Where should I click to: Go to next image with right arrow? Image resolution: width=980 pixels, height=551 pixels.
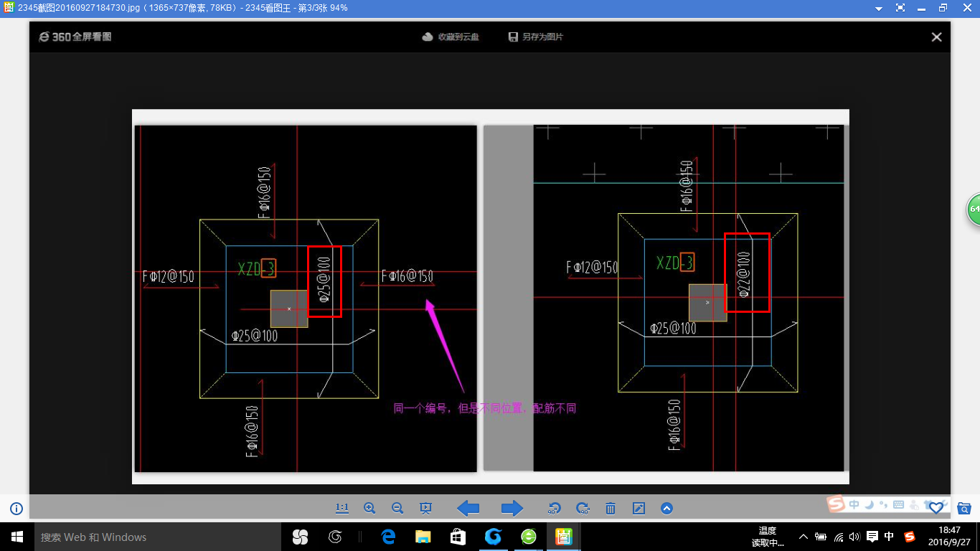tap(512, 509)
